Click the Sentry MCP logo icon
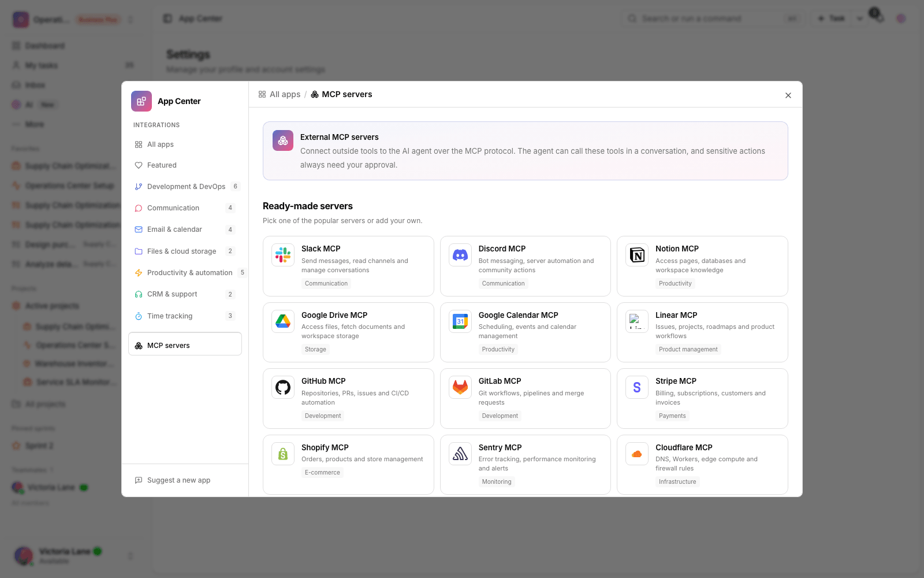 tap(460, 454)
